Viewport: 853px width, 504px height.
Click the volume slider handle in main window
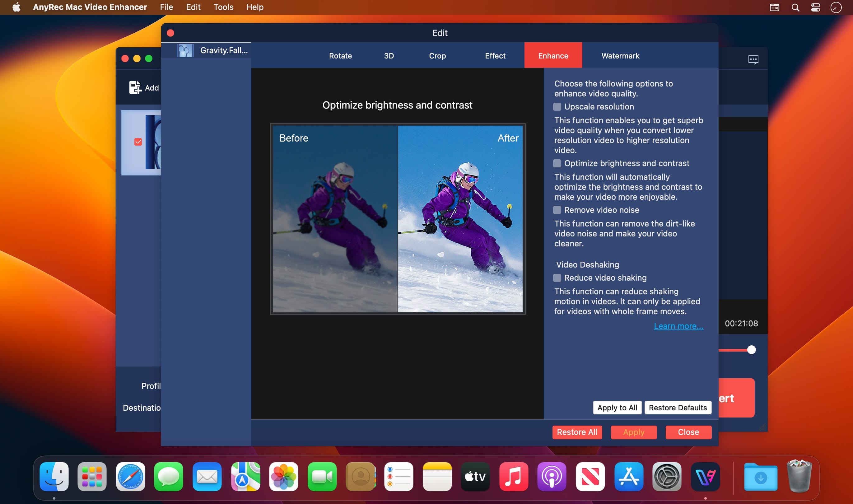coord(752,350)
